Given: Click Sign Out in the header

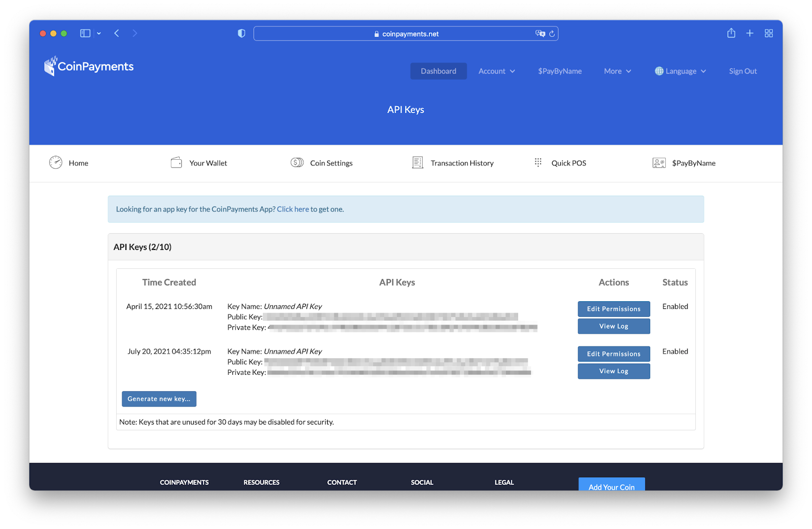Looking at the screenshot, I should coord(743,71).
